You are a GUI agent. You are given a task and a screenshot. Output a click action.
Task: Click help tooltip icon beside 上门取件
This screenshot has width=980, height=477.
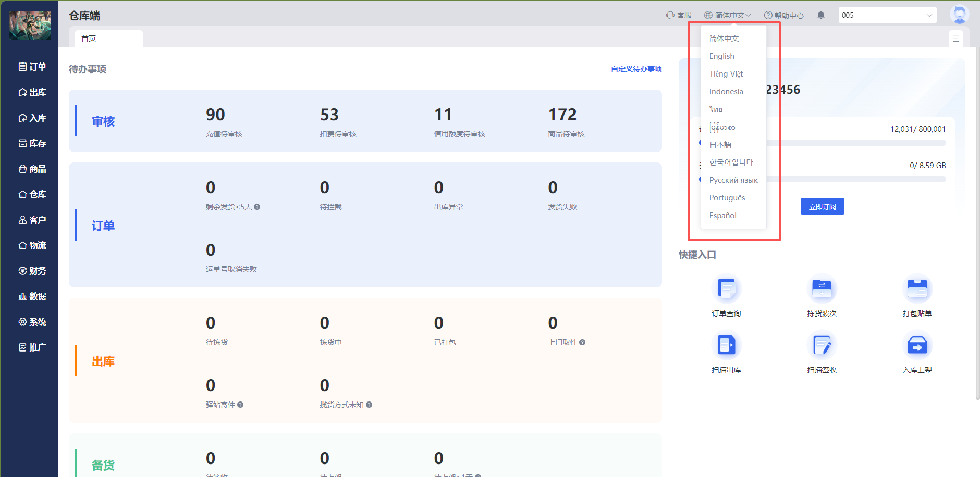coord(582,342)
